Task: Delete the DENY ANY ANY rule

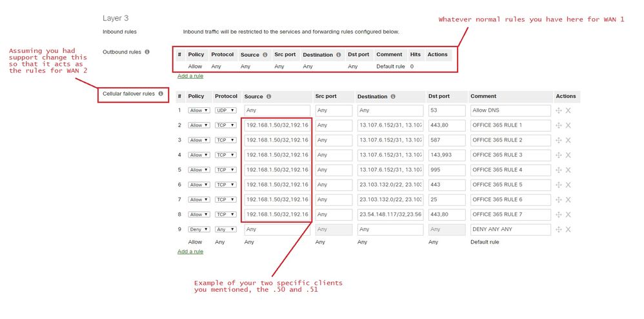Action: pos(569,229)
